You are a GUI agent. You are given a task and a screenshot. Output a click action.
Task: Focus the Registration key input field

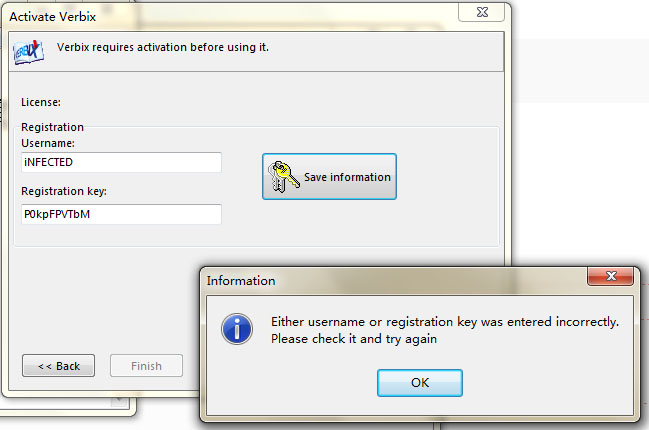coord(121,214)
